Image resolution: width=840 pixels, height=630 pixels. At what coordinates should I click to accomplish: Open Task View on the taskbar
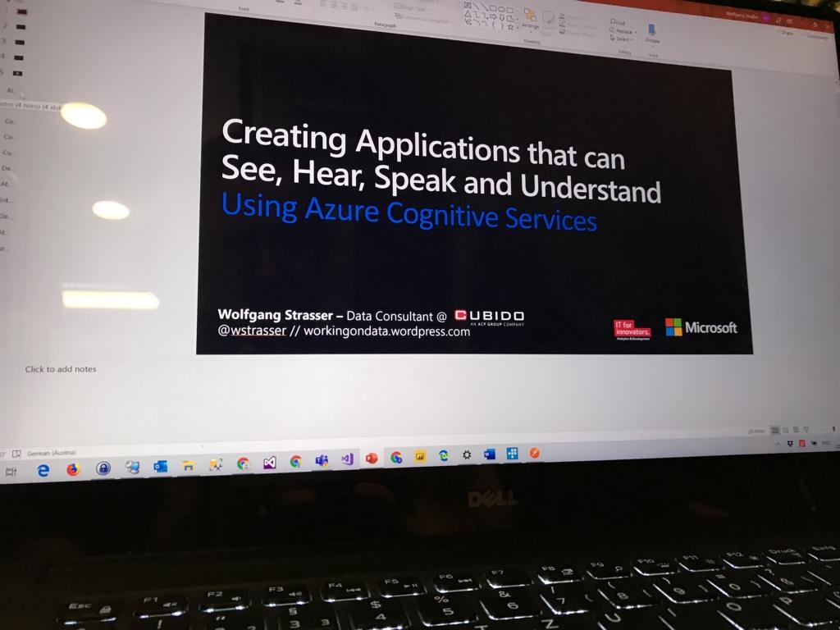pyautogui.click(x=11, y=472)
